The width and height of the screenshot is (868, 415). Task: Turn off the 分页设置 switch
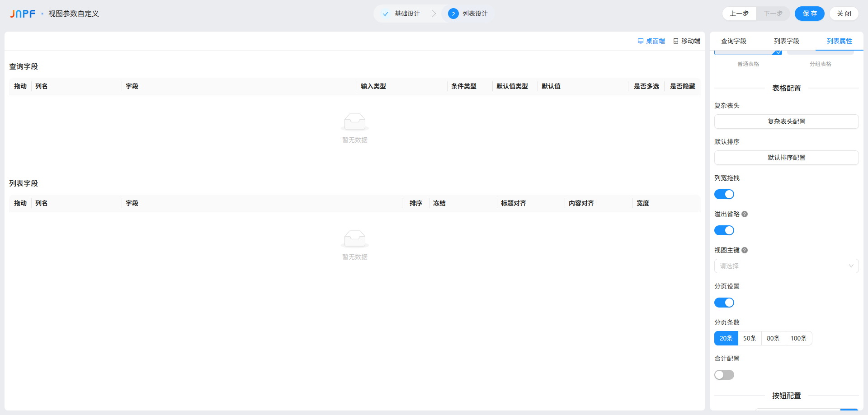pyautogui.click(x=724, y=303)
